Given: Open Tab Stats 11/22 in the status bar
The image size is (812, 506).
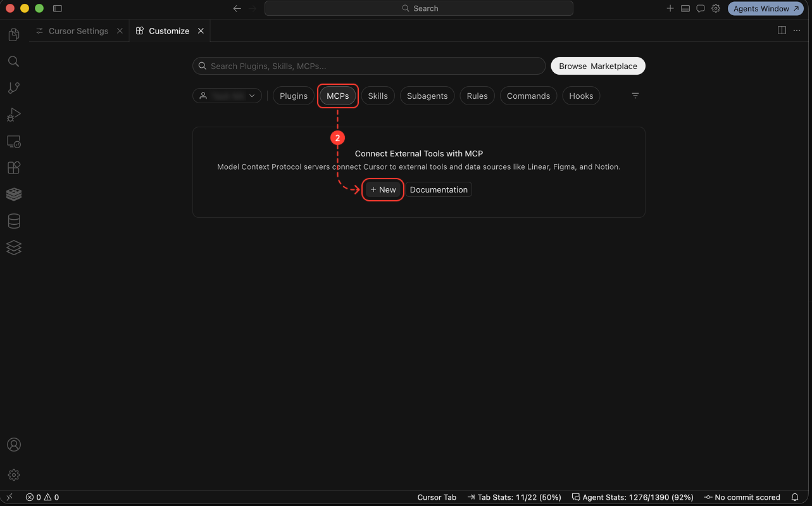Looking at the screenshot, I should 515,497.
